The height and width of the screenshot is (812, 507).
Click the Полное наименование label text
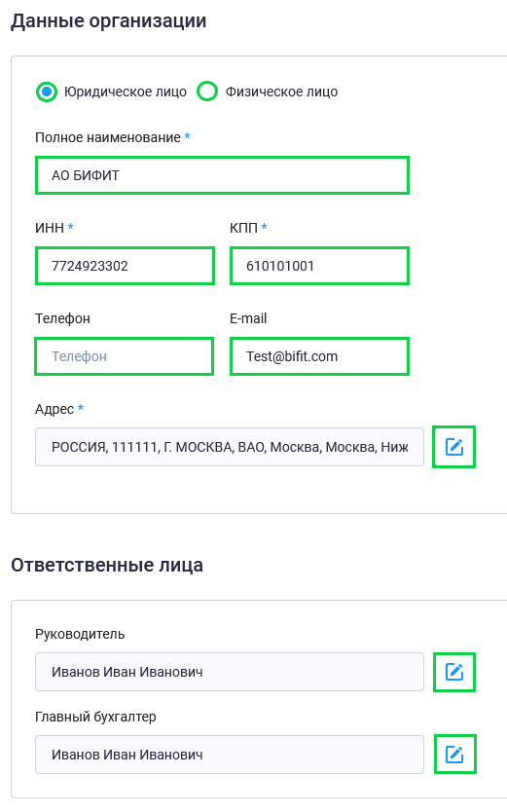pyautogui.click(x=108, y=137)
